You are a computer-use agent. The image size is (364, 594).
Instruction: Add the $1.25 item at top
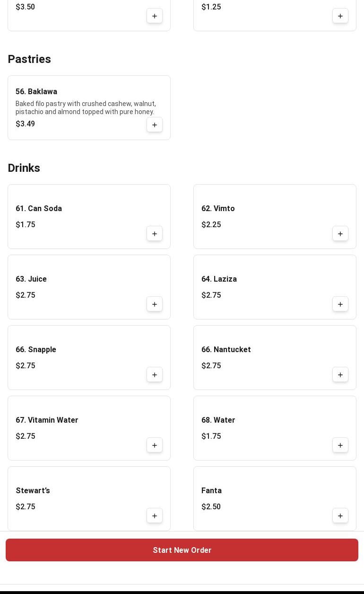[x=340, y=16]
